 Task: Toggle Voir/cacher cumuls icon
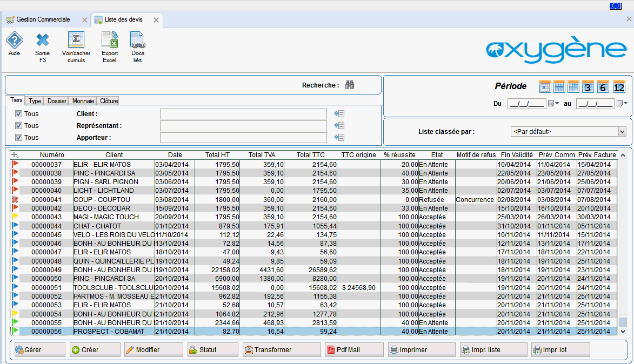point(76,41)
